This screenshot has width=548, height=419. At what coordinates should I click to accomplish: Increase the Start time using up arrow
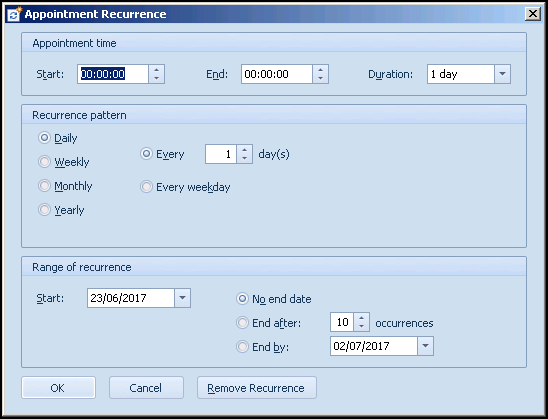[x=157, y=70]
